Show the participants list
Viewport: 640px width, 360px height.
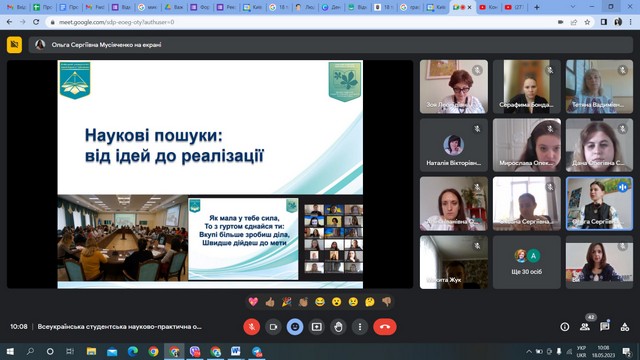pos(584,327)
